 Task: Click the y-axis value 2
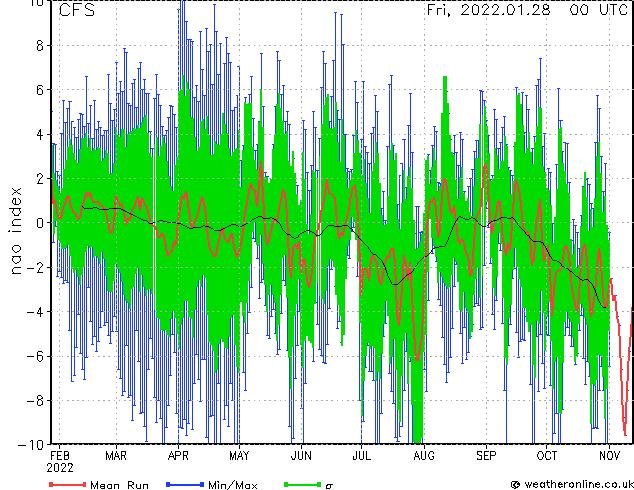(x=40, y=179)
